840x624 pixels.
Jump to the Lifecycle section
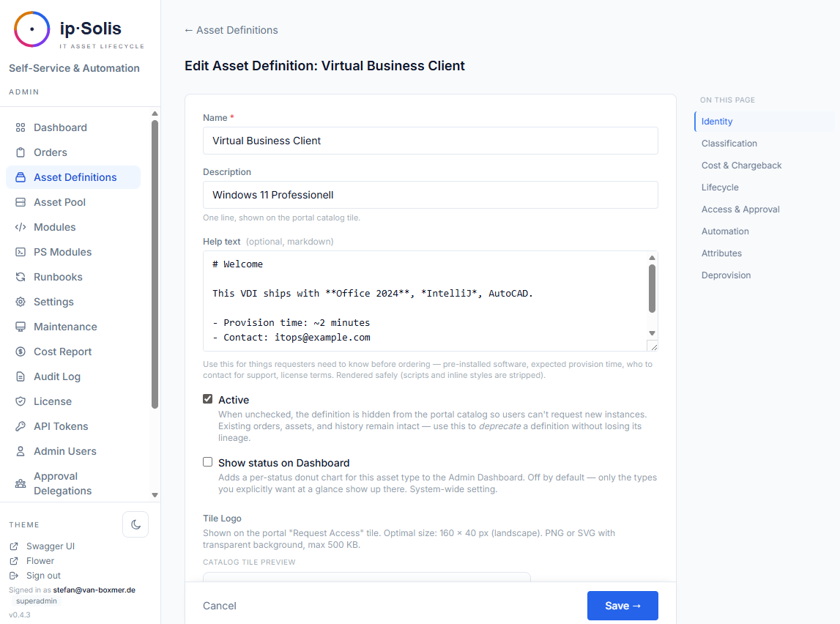(x=765, y=187)
